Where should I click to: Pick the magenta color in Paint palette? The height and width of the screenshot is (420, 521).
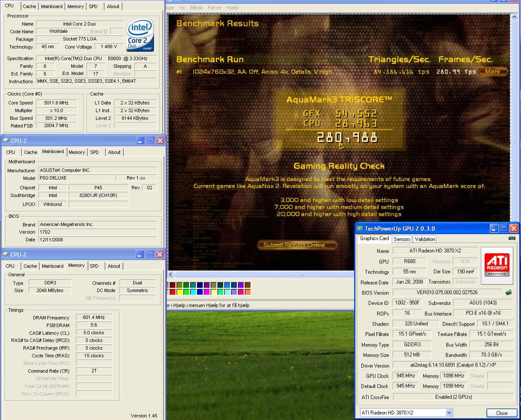coord(207,292)
